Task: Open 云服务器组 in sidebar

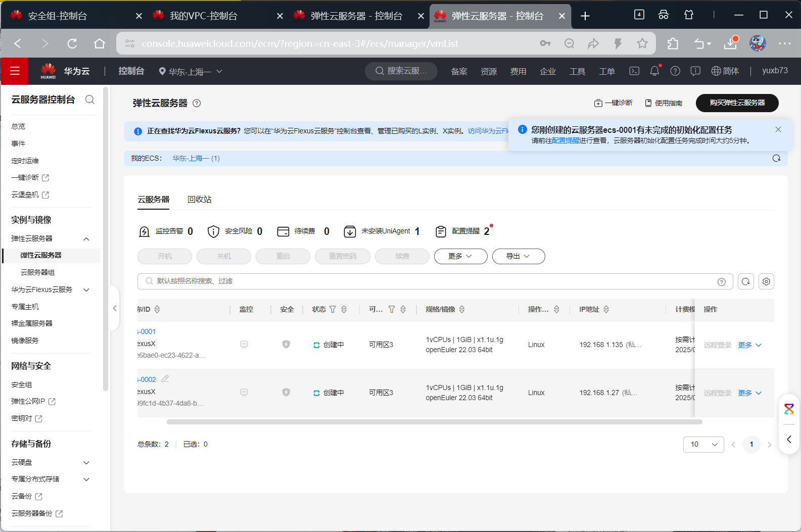Action: pos(38,272)
